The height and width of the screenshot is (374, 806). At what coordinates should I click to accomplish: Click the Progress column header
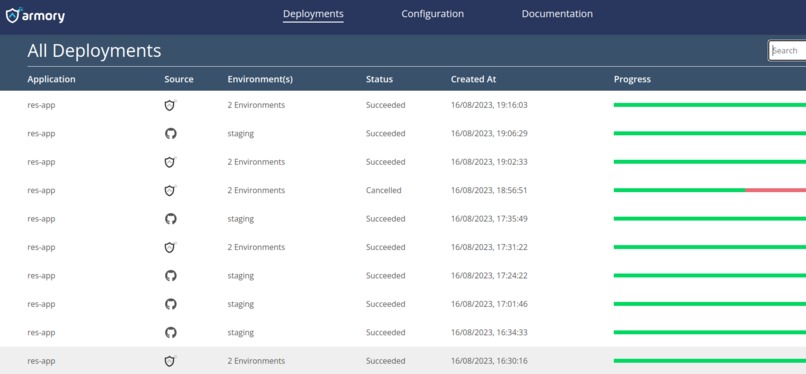pos(632,79)
